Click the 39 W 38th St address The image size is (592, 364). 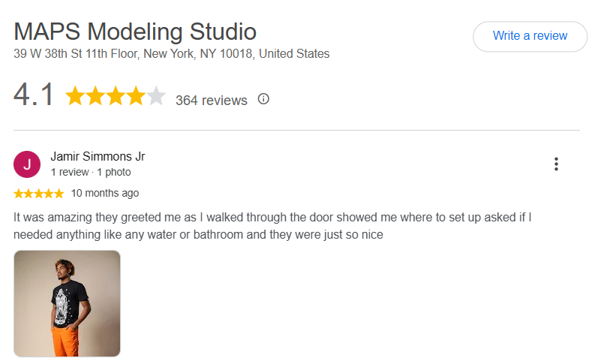click(171, 53)
